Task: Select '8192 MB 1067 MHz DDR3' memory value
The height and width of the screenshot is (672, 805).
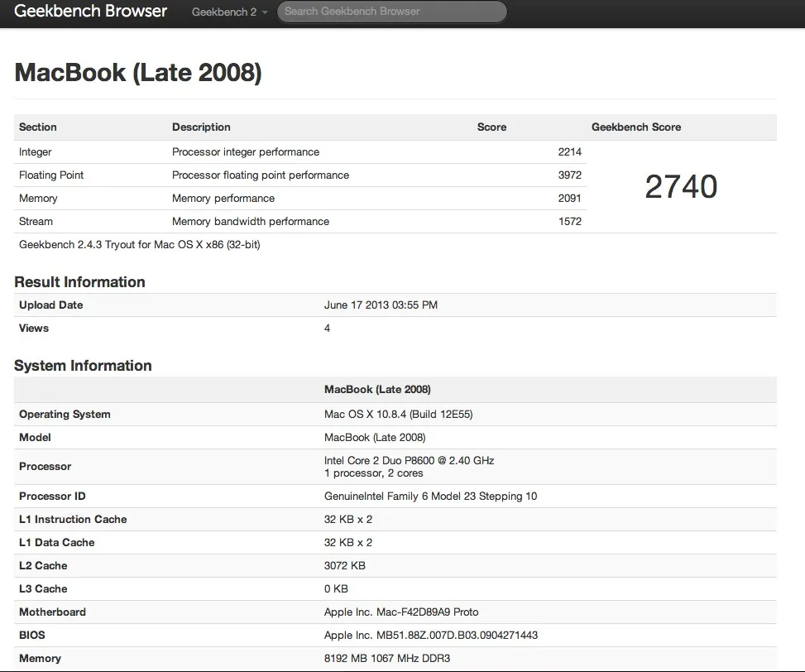Action: pyautogui.click(x=387, y=658)
